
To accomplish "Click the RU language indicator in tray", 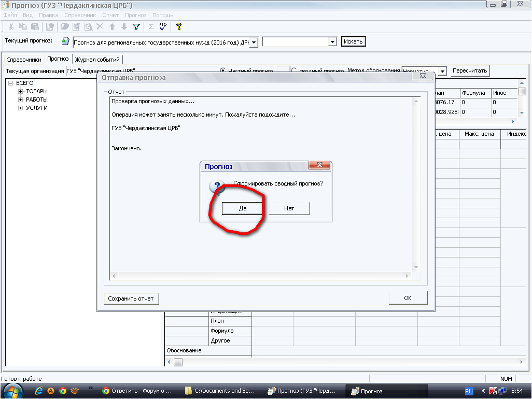I will 469,391.
